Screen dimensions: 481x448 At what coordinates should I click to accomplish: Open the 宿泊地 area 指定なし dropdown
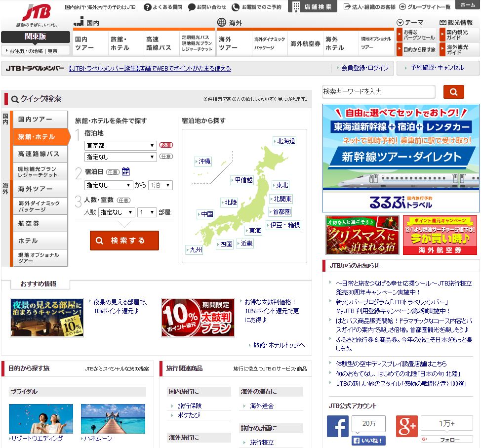click(x=120, y=157)
